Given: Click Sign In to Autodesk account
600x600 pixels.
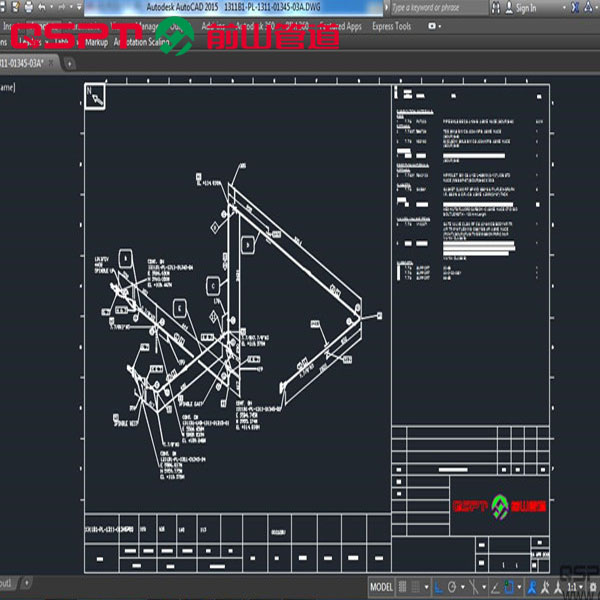Looking at the screenshot, I should (x=525, y=8).
